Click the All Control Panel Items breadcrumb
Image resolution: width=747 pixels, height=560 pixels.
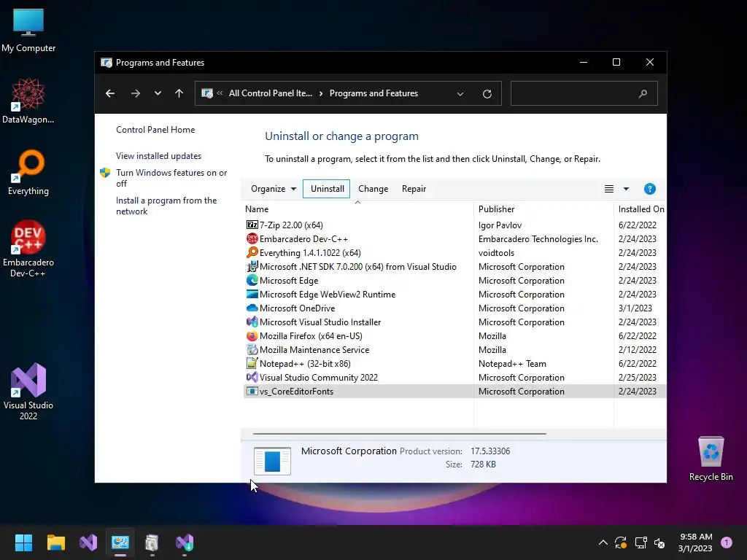coord(270,93)
